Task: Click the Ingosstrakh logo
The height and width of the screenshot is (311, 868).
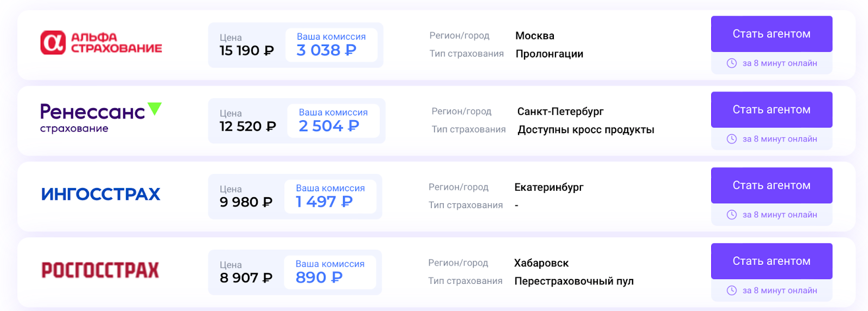Action: (101, 194)
